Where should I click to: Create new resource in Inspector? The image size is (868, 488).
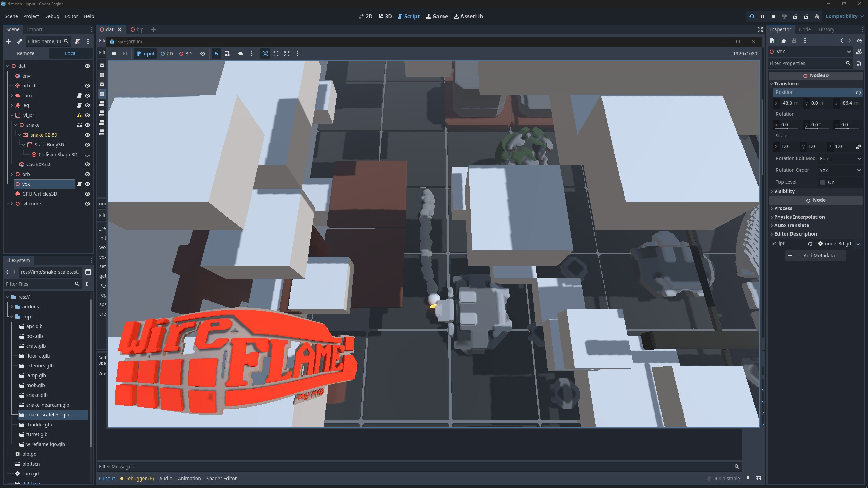(x=772, y=41)
